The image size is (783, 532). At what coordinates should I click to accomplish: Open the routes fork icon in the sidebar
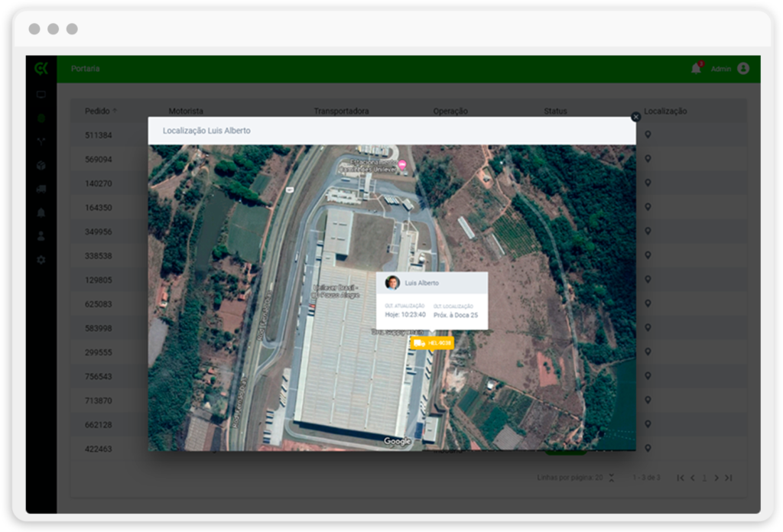[41, 141]
